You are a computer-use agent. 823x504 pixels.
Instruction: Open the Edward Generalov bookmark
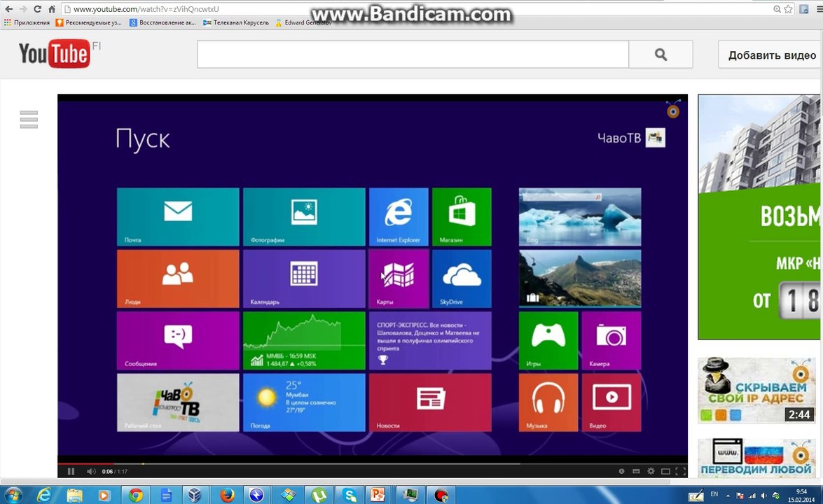tap(303, 22)
